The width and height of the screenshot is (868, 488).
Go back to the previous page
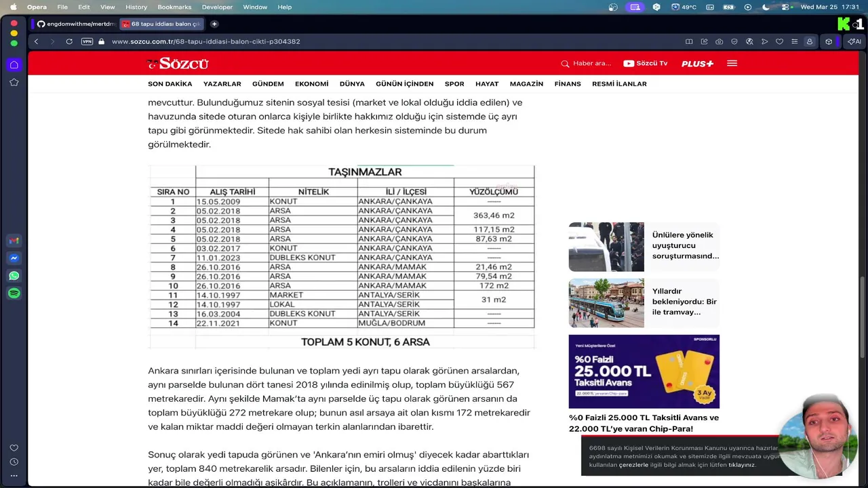[37, 41]
